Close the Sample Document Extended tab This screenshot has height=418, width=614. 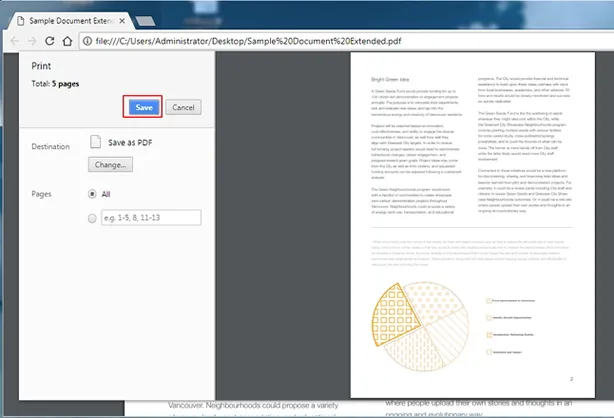(x=122, y=21)
